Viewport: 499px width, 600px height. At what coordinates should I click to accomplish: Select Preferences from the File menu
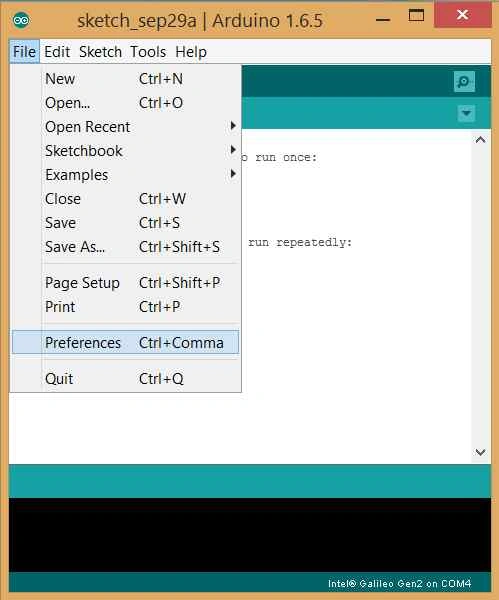(x=126, y=342)
